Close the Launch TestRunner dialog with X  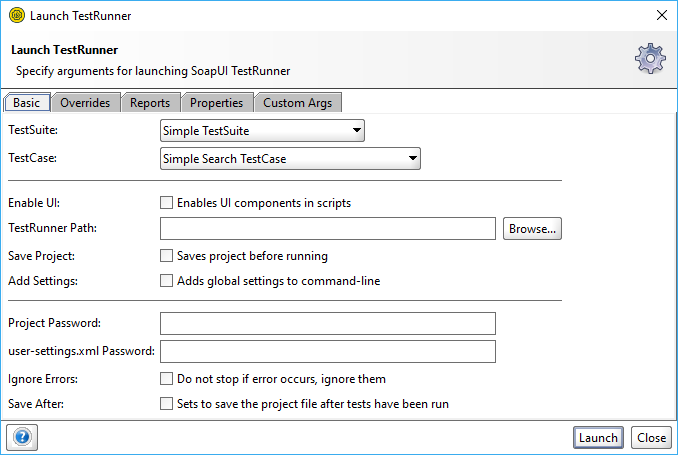(x=662, y=15)
